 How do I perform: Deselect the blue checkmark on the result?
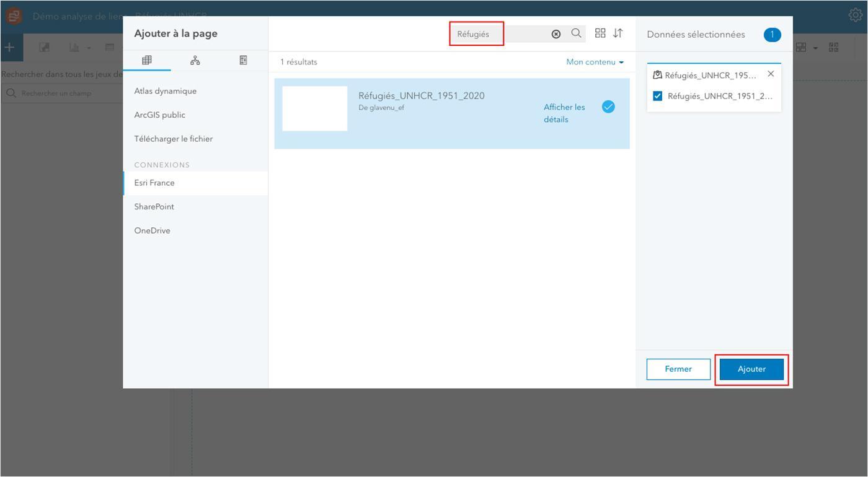[608, 107]
